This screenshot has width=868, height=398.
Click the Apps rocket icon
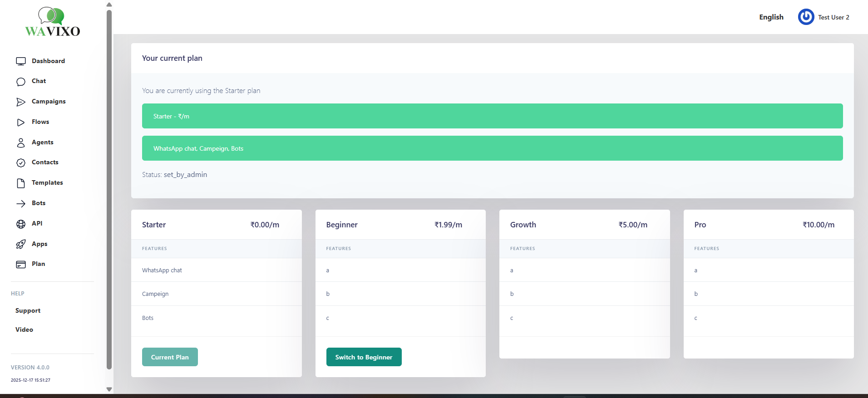coord(21,244)
